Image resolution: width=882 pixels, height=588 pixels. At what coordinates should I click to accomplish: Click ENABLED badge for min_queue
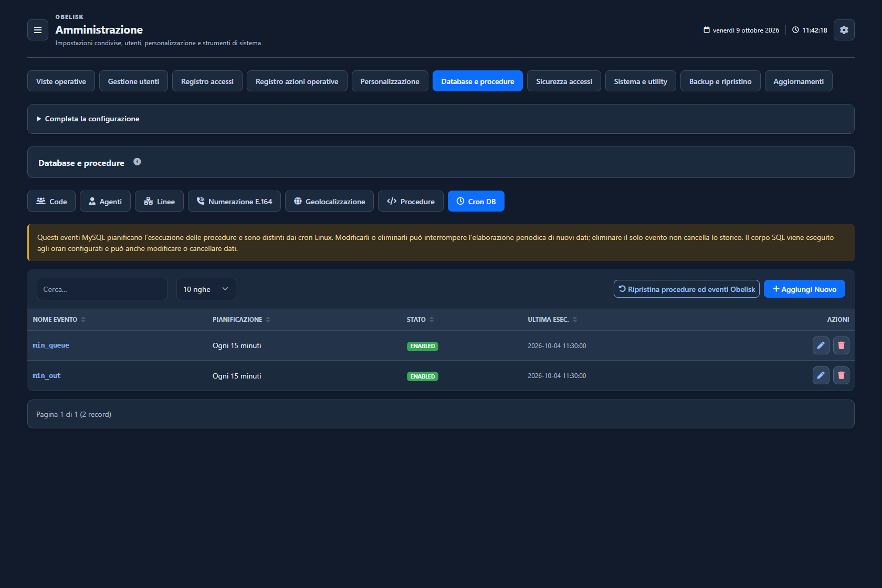click(x=423, y=346)
